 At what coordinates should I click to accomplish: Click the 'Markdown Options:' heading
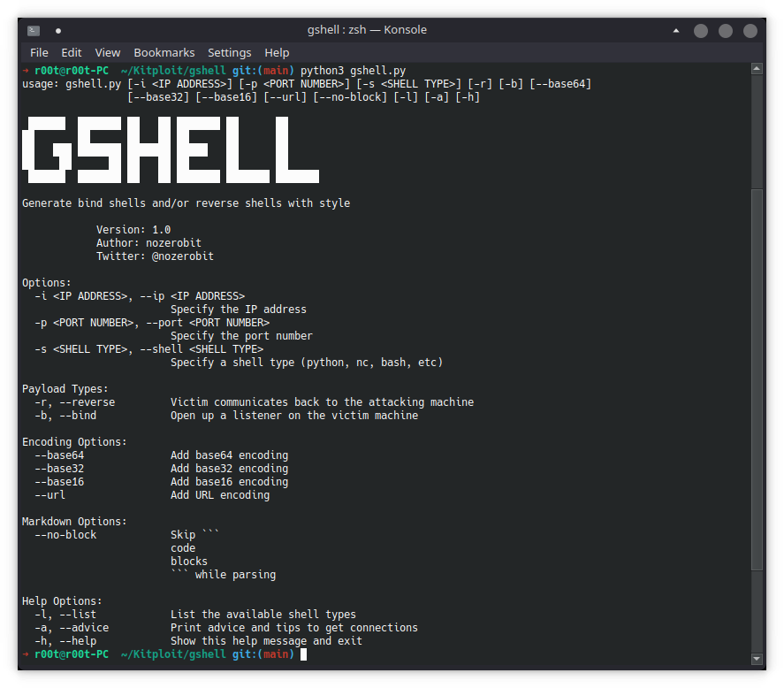pyautogui.click(x=74, y=522)
